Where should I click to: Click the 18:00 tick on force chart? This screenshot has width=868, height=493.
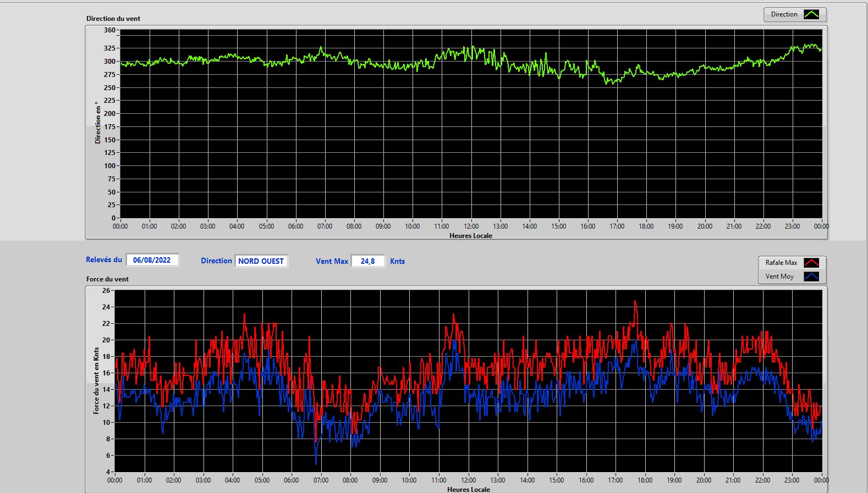click(645, 480)
